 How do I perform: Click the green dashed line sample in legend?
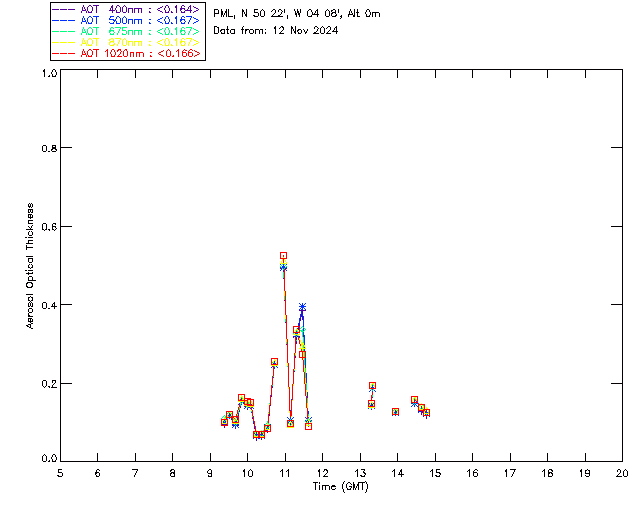coord(64,31)
